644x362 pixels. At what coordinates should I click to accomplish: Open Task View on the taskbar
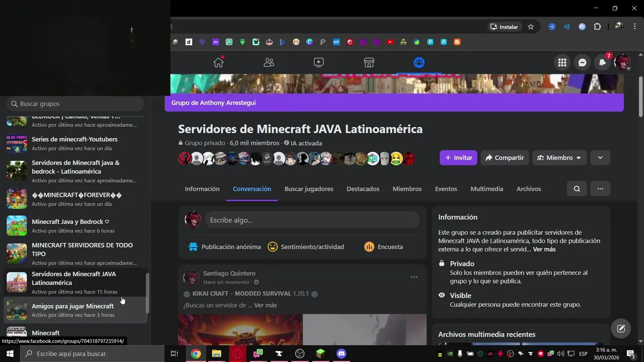click(x=174, y=353)
